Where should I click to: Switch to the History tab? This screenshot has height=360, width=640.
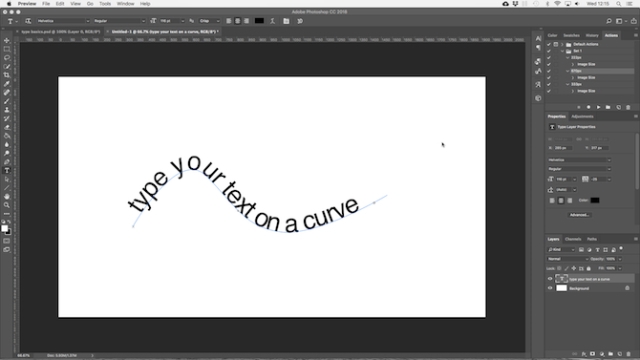coord(591,36)
